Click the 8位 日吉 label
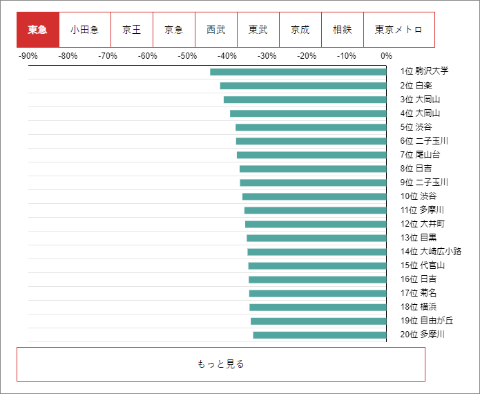The width and height of the screenshot is (480, 394). (x=416, y=169)
